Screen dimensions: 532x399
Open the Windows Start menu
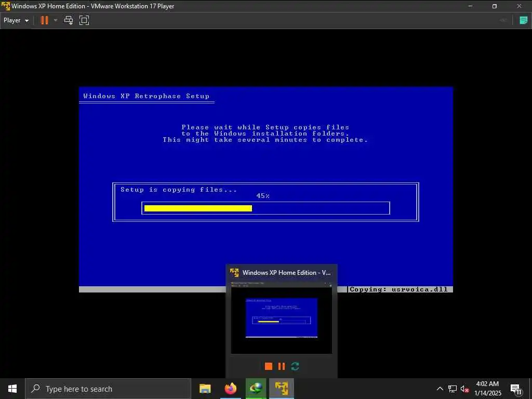[12, 389]
